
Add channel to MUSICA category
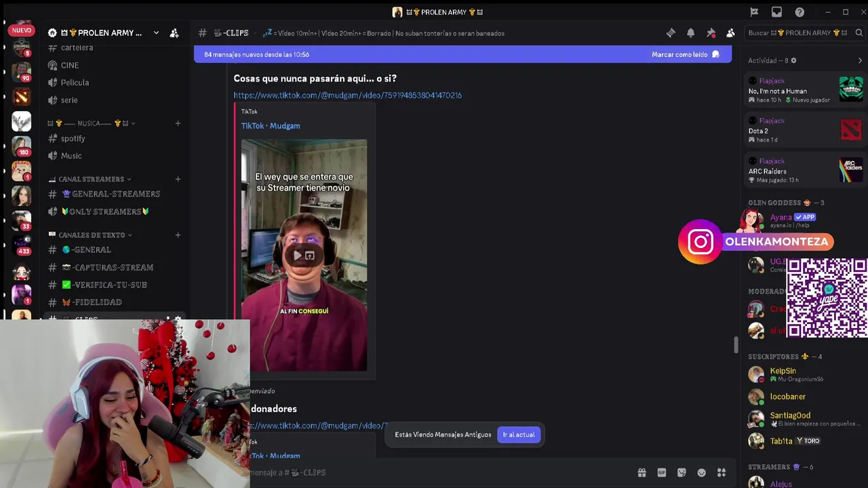click(178, 123)
